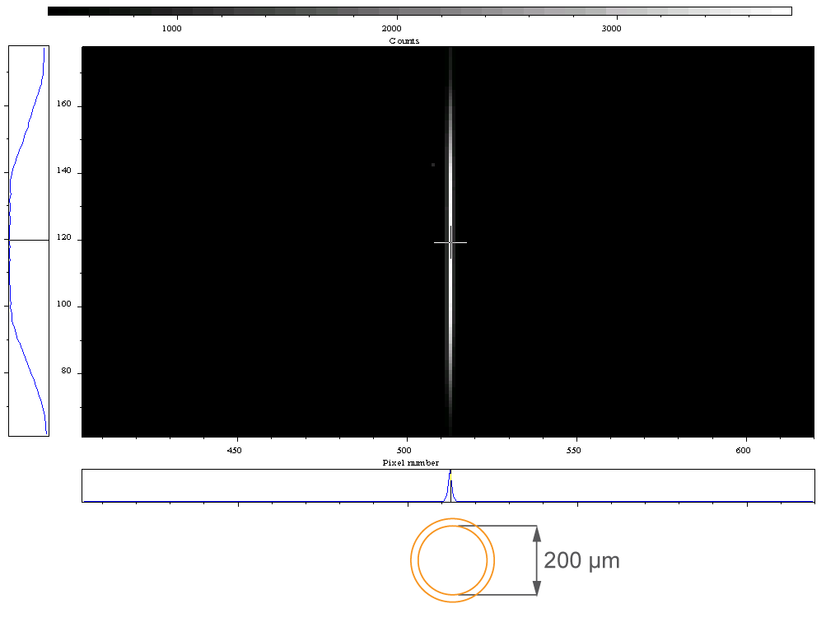Click the white end of counts colorbar

click(x=779, y=11)
